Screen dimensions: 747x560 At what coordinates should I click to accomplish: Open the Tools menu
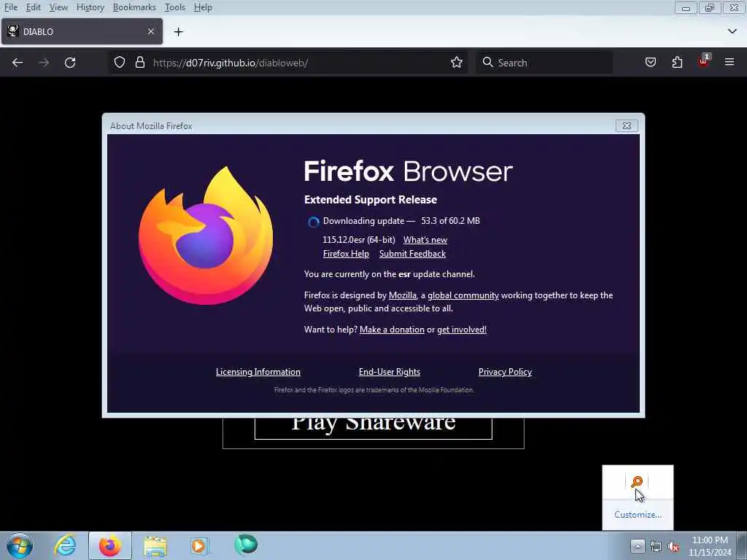coord(175,7)
